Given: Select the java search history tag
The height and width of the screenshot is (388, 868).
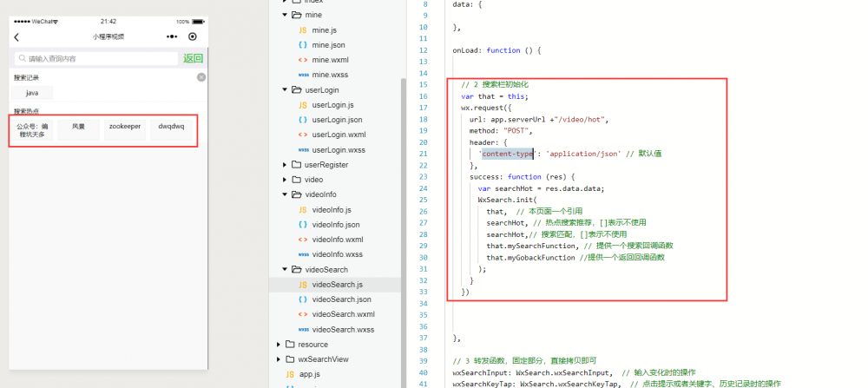Looking at the screenshot, I should pos(32,93).
